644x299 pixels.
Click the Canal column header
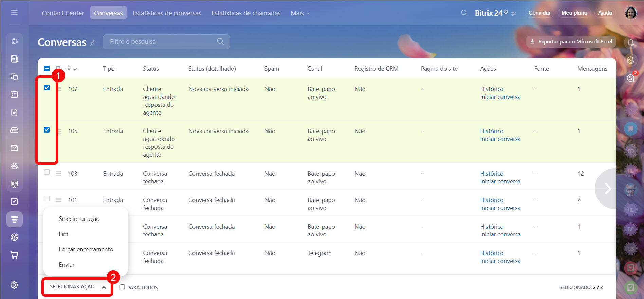coord(315,69)
